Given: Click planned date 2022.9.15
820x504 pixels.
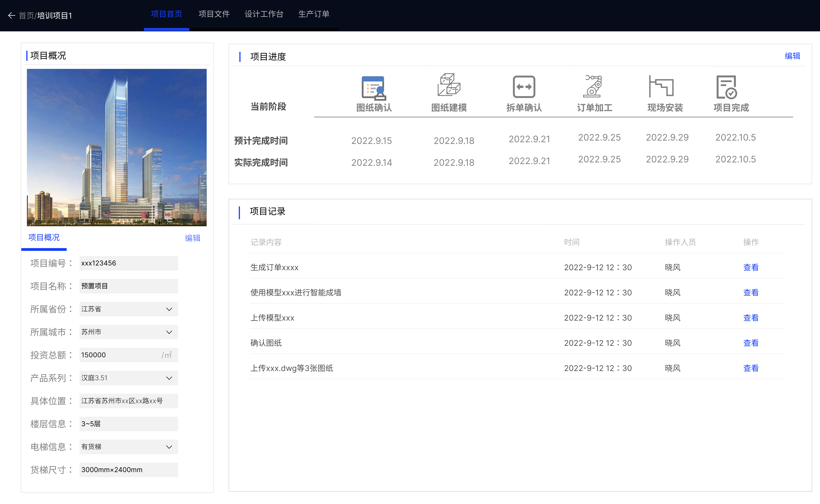Looking at the screenshot, I should tap(372, 141).
